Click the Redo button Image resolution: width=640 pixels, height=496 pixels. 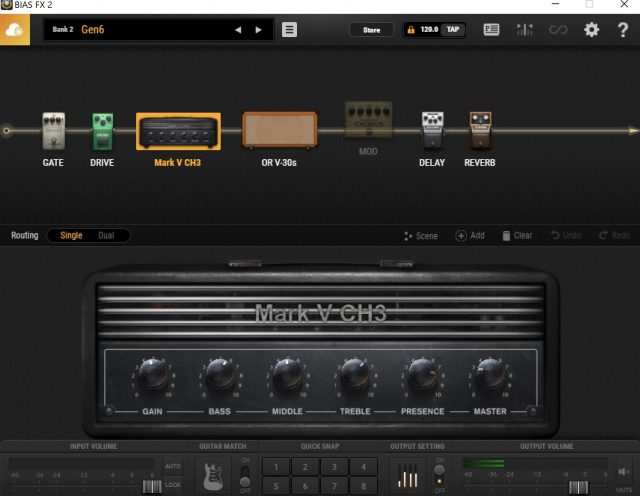(x=614, y=236)
